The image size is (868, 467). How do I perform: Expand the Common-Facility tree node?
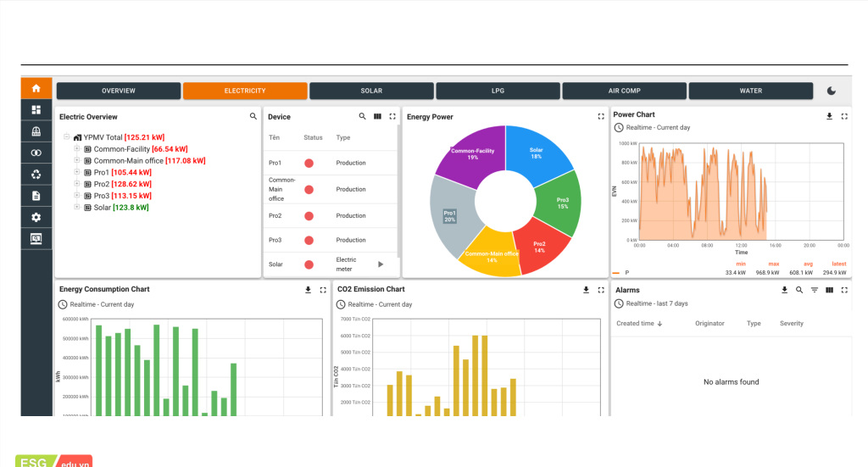click(x=77, y=148)
